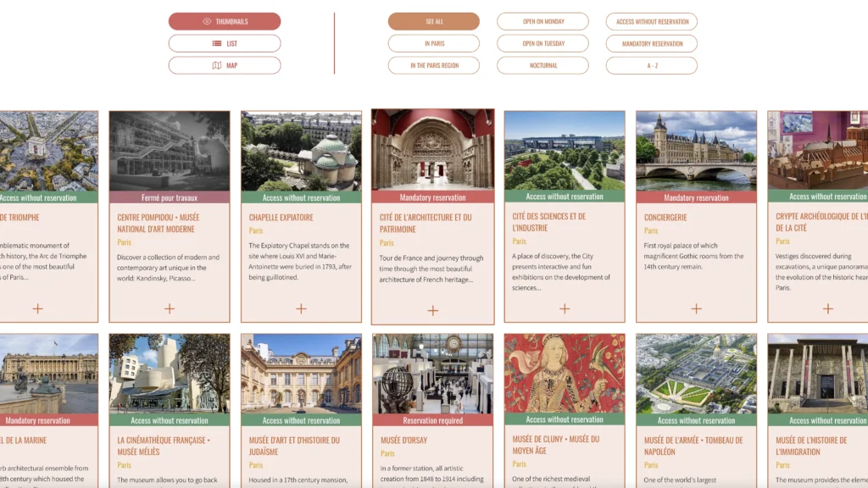Viewport: 868px width, 488px height.
Task: Click the Musée de Cluny tapestry image
Action: [x=564, y=373]
